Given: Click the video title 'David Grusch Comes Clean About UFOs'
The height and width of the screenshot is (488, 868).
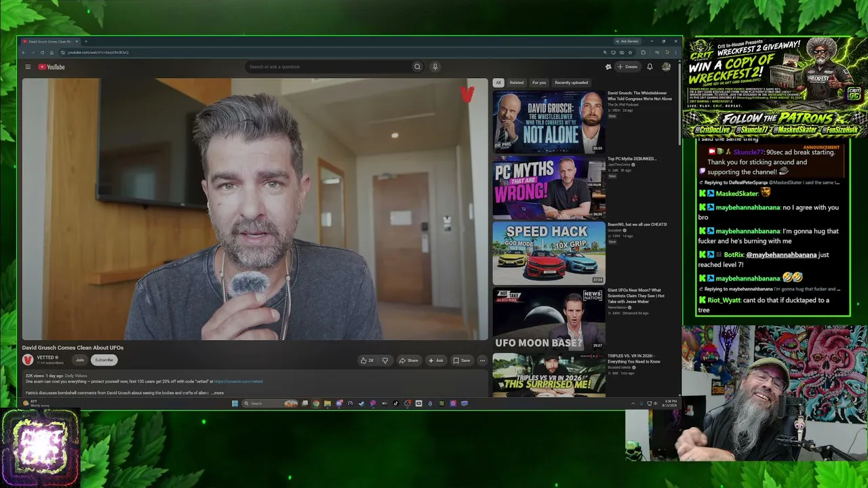Looking at the screenshot, I should 73,348.
